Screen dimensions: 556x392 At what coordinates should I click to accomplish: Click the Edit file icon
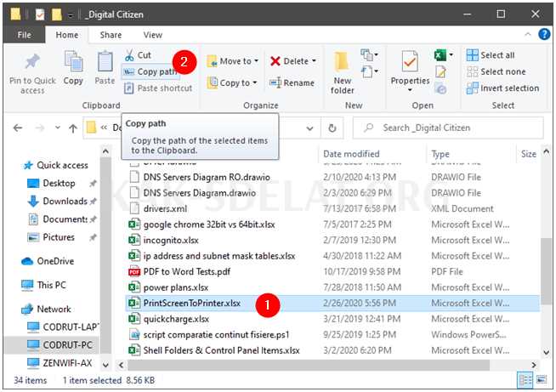point(440,72)
